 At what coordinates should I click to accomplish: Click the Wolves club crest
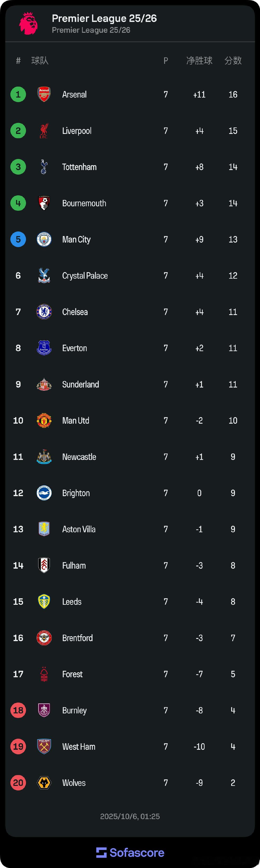click(x=44, y=783)
